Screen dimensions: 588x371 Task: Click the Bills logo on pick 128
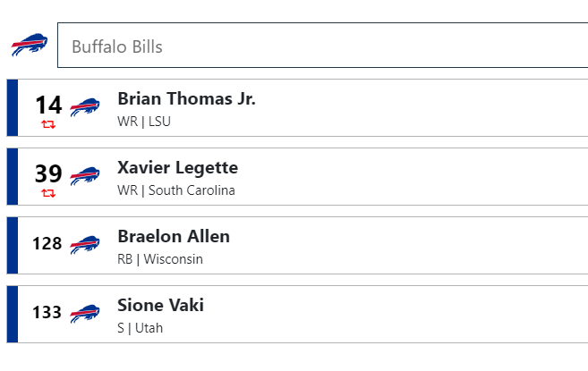(x=85, y=245)
